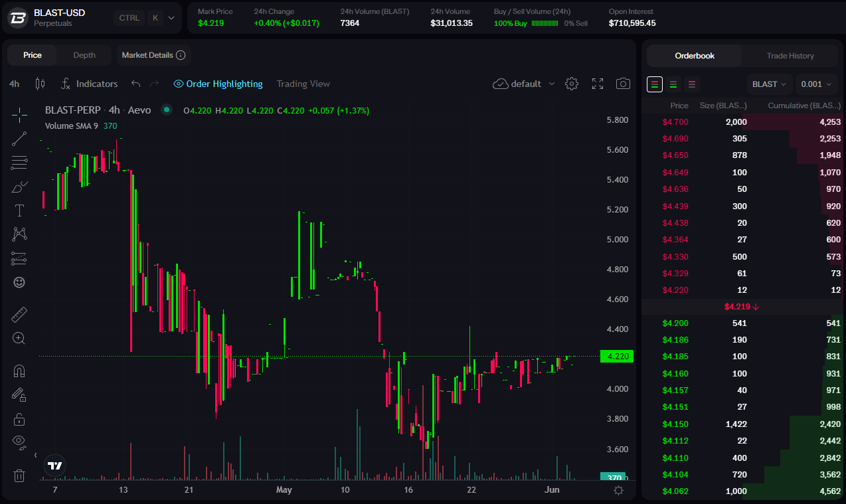
Task: Click the BLAST logo icon
Action: (x=19, y=18)
